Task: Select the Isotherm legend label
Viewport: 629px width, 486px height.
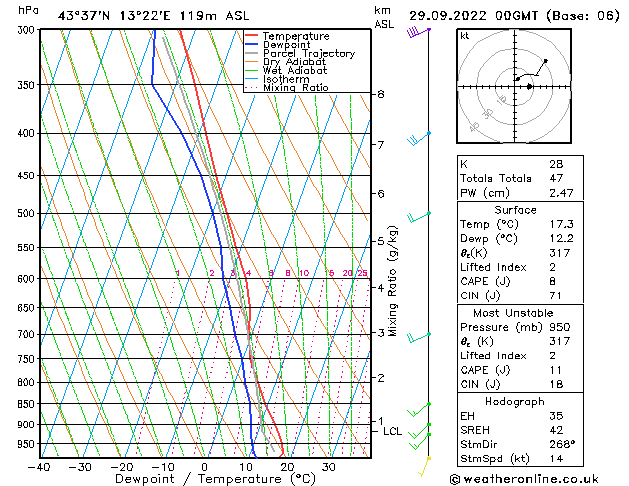Action: (286, 79)
